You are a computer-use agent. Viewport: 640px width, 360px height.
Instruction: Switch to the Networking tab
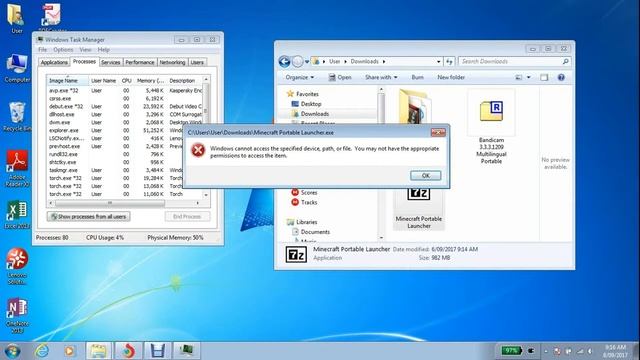pyautogui.click(x=172, y=62)
